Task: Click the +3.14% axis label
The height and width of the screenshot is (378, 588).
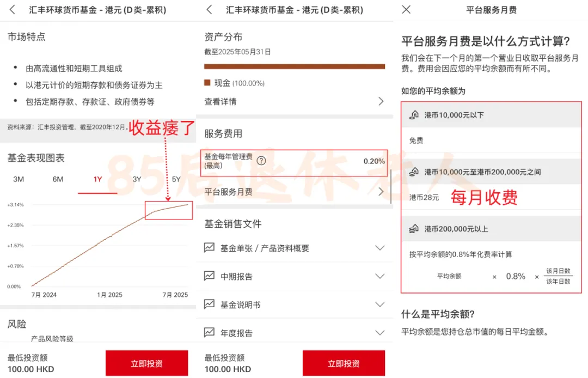Action: [x=15, y=205]
